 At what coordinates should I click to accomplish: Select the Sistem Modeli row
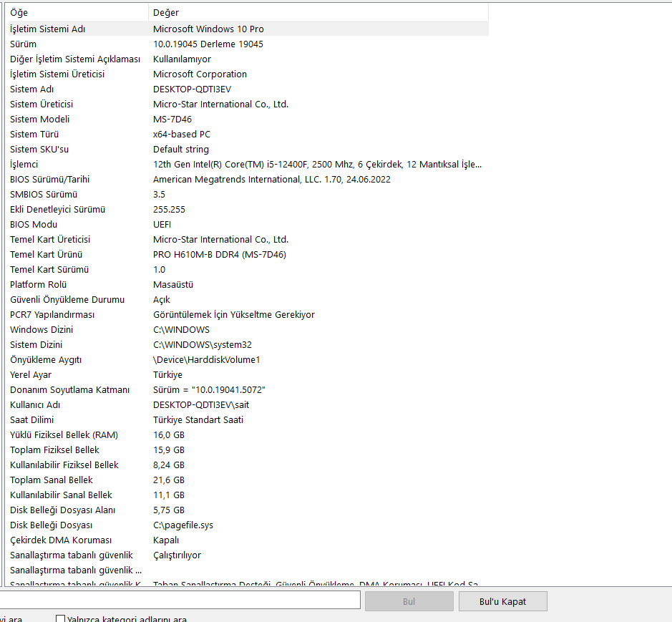[x=248, y=119]
